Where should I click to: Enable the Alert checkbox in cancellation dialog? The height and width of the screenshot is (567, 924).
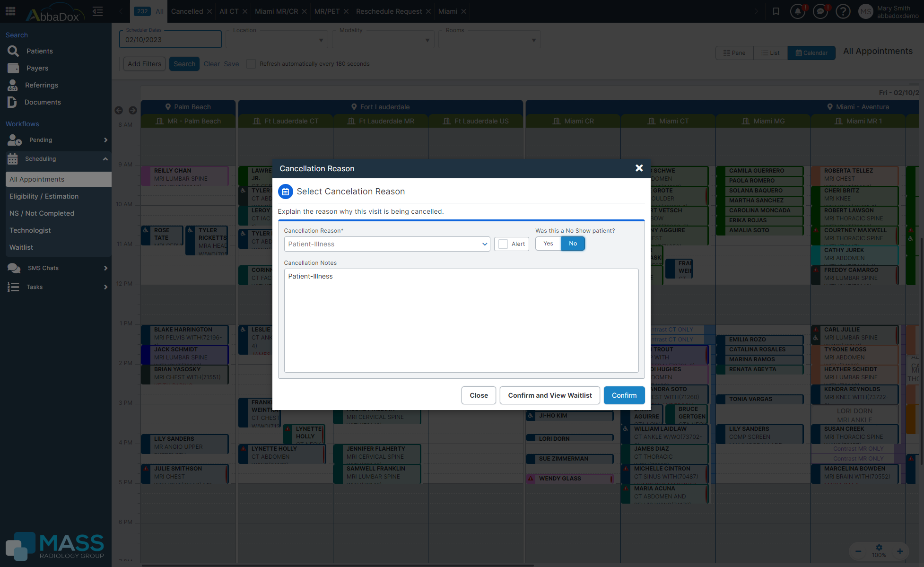502,244
